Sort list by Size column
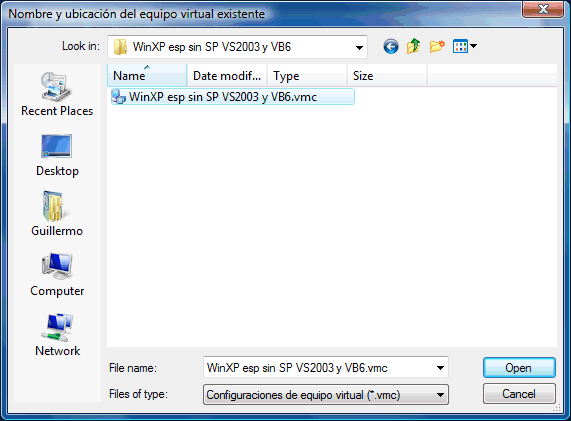Viewport: 571px width, 421px height. coord(387,75)
